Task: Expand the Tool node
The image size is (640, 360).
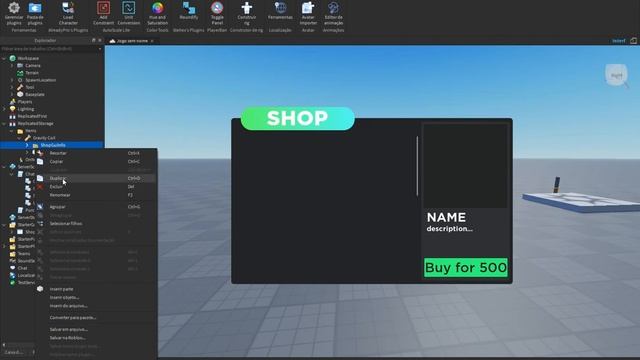Action: click(x=12, y=87)
